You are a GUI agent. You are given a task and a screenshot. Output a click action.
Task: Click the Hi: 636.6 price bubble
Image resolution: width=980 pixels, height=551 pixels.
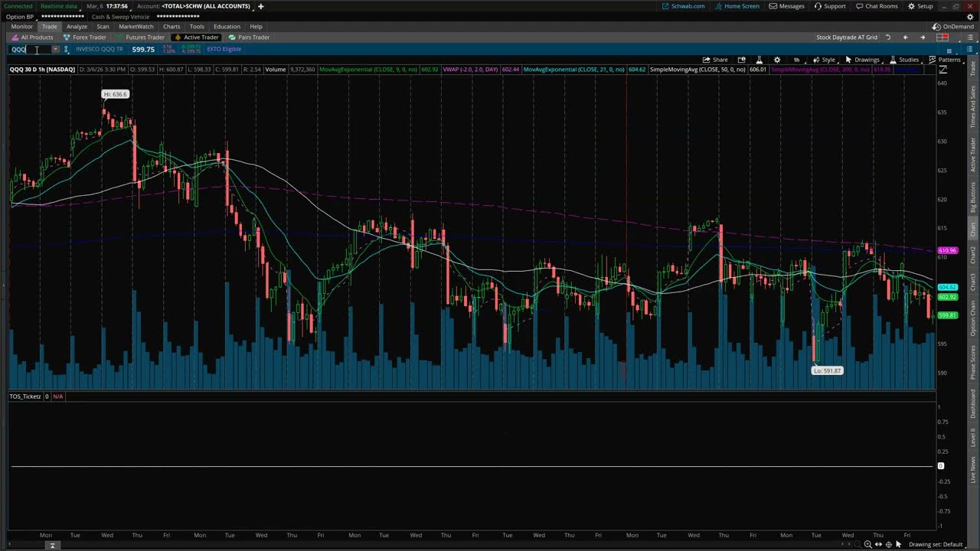[x=116, y=94]
